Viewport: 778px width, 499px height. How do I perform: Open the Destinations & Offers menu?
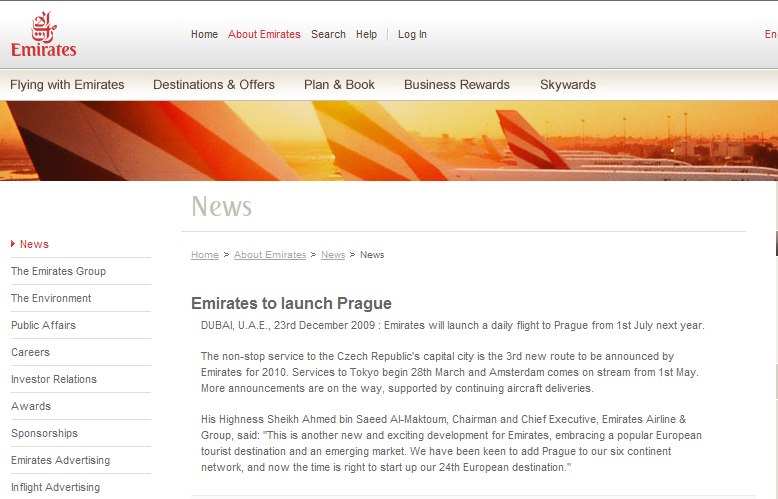pyautogui.click(x=214, y=85)
